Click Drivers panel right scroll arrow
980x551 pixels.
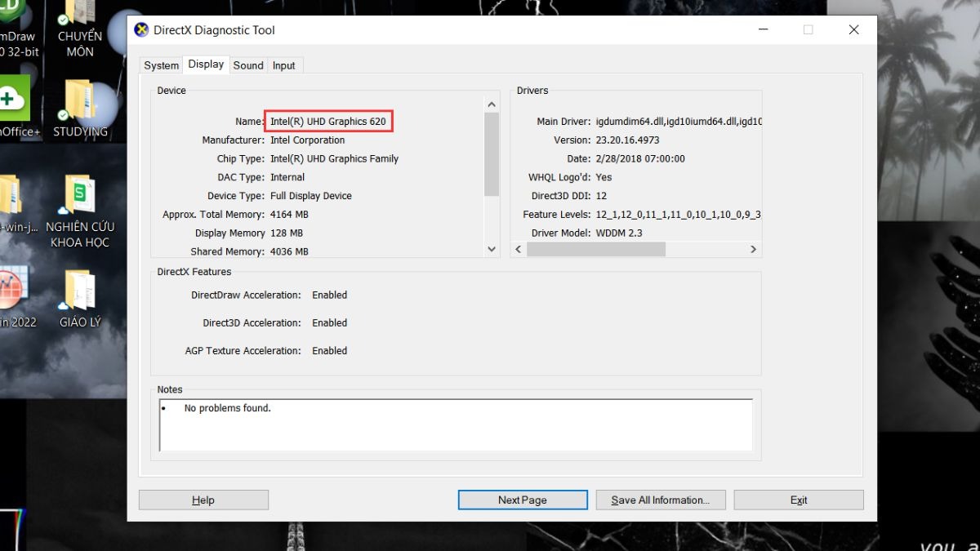pos(753,249)
